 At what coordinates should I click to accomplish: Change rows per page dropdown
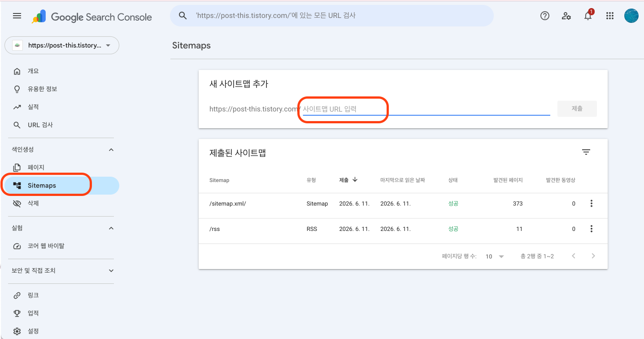(495, 256)
